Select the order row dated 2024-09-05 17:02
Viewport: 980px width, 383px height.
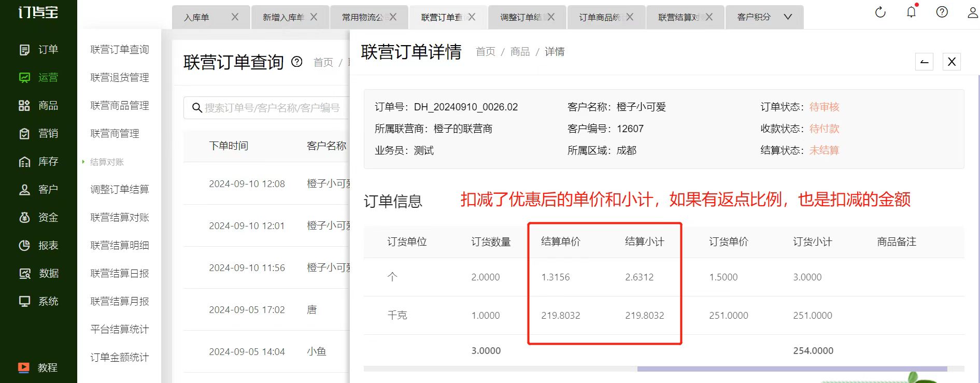(266, 309)
